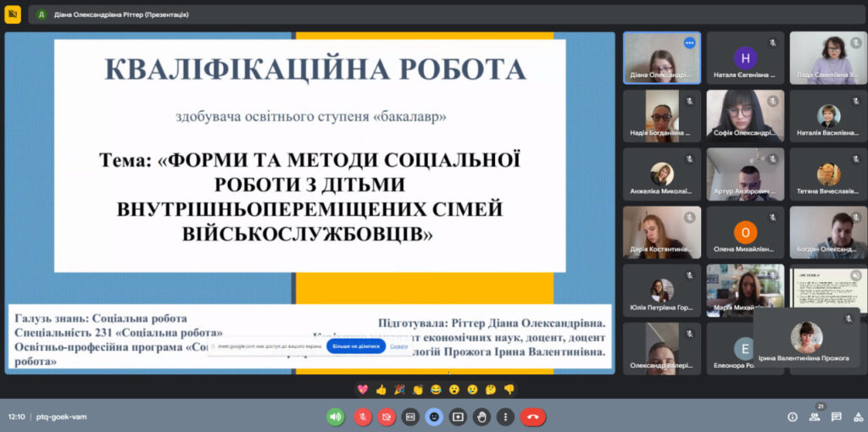Open the emoji reactions button
This screenshot has width=868, height=432.
coord(434,417)
